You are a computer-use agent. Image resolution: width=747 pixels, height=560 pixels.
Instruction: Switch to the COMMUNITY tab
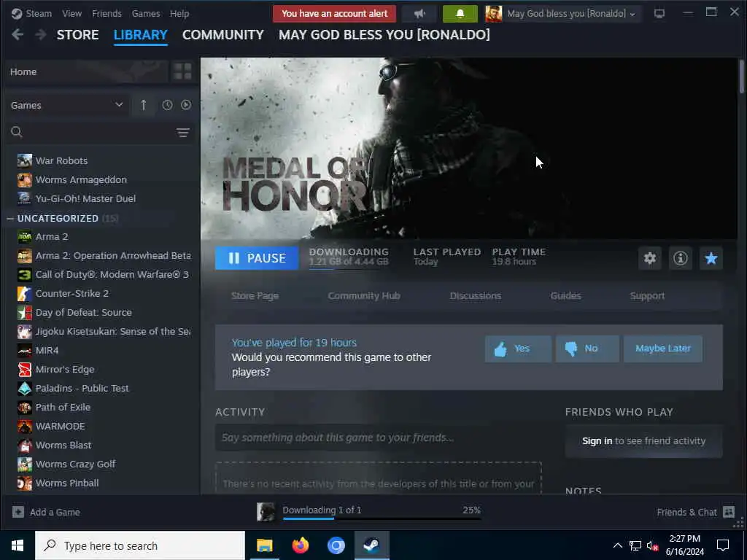pyautogui.click(x=223, y=35)
